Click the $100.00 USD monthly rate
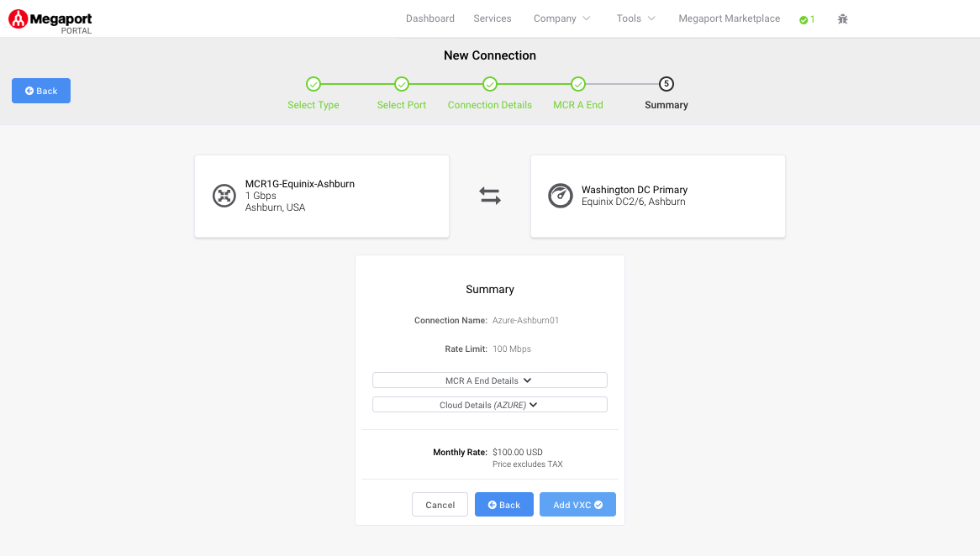 click(518, 453)
